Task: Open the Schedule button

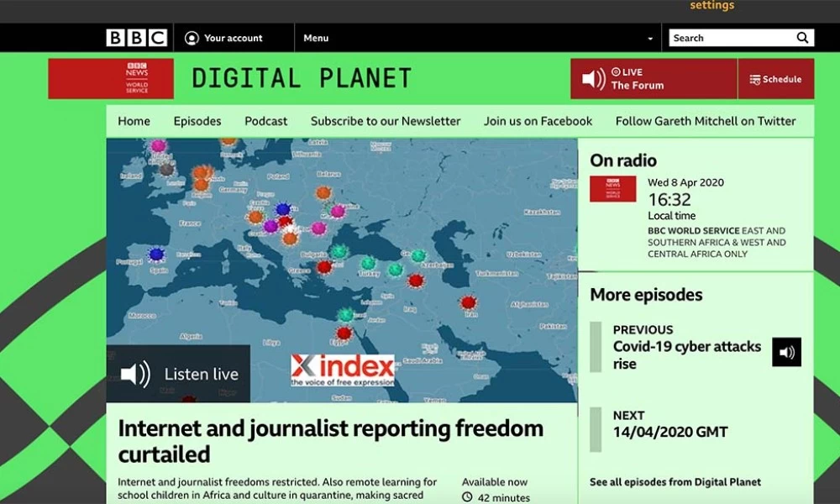Action: [x=775, y=79]
